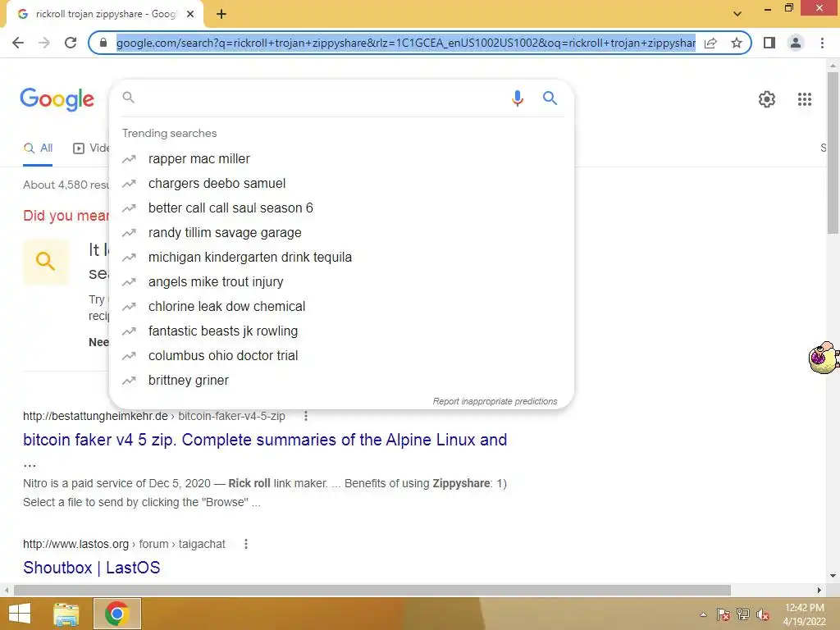Select chlorine leak dow chemical suggestion
Screen dimensions: 840x630
point(341,307)
